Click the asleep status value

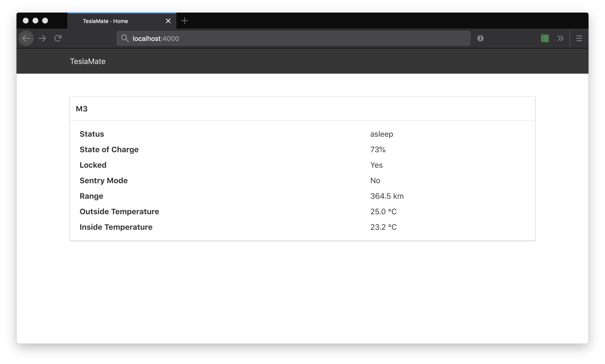pos(382,134)
